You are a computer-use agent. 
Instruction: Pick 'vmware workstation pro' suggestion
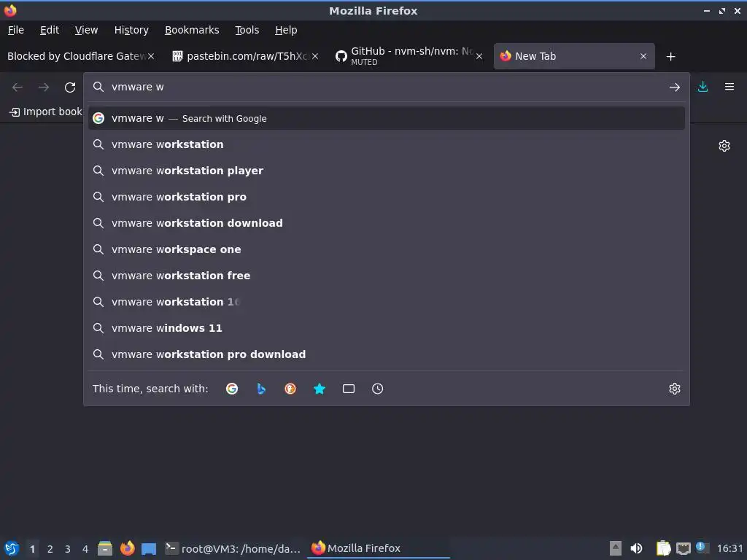[x=387, y=197]
